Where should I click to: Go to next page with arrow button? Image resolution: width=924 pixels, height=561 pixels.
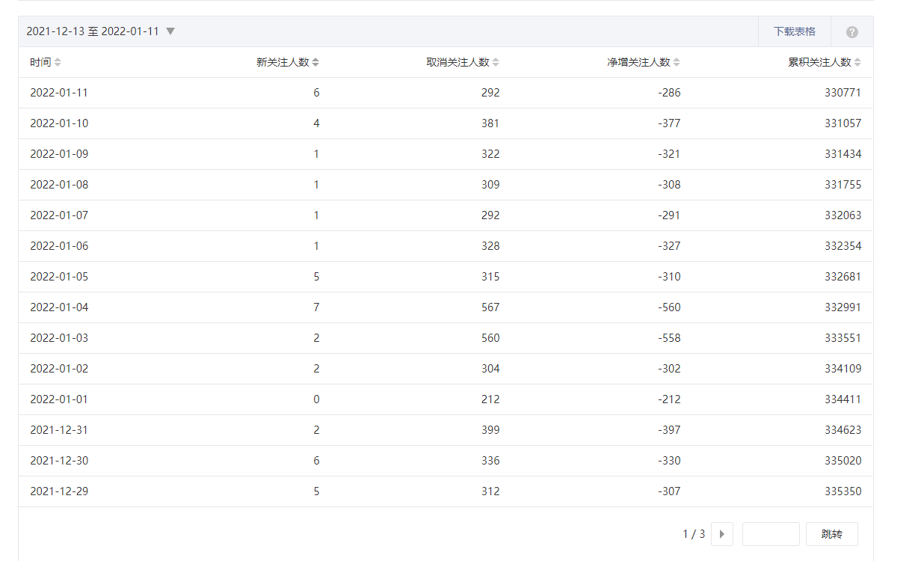tap(721, 534)
